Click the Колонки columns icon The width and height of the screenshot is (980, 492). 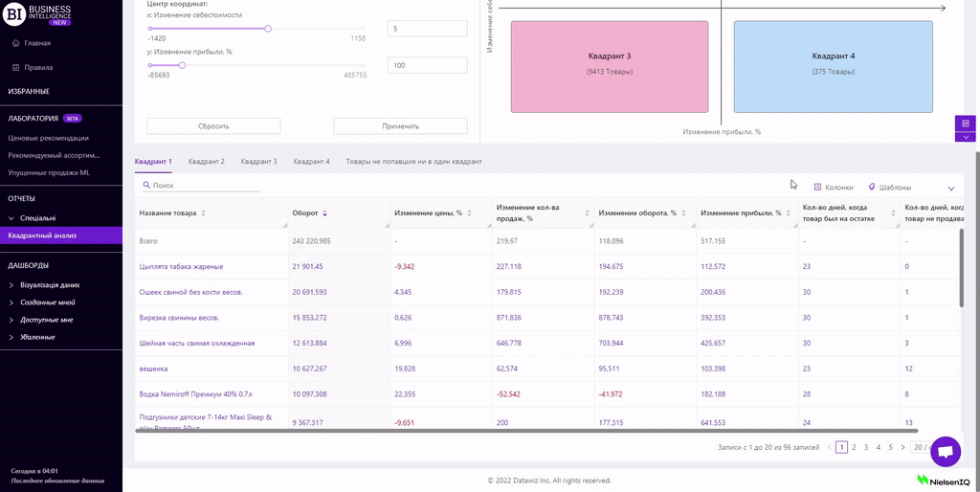tap(817, 188)
